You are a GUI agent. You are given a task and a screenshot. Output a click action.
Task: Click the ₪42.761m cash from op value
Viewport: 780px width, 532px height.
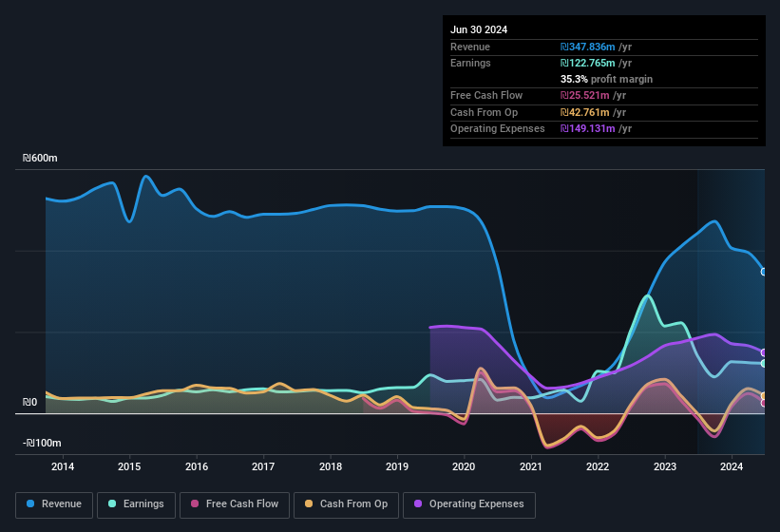tap(584, 112)
